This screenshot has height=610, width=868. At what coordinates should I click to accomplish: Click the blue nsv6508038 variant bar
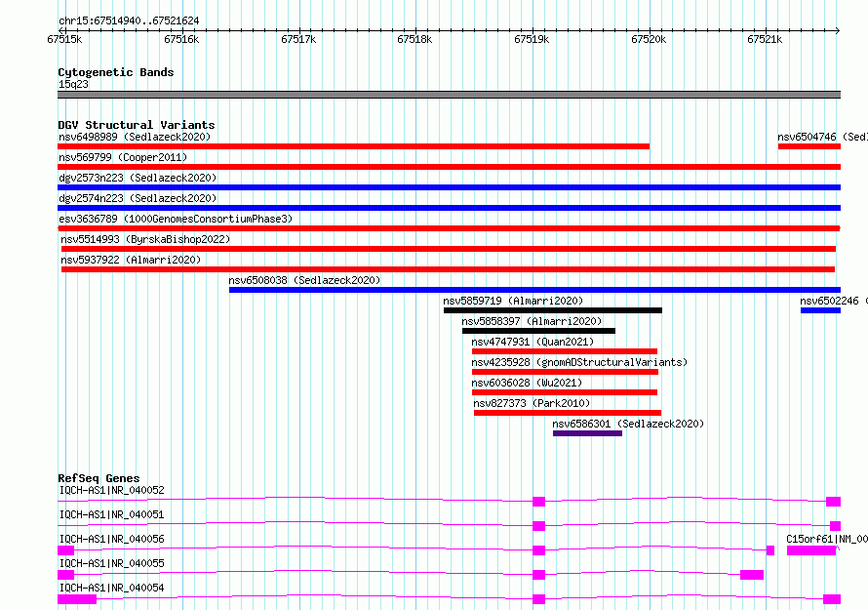(x=533, y=290)
